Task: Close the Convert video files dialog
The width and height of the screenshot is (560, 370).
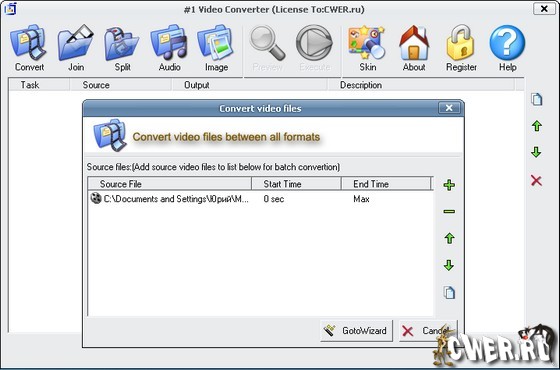Action: pyautogui.click(x=449, y=108)
